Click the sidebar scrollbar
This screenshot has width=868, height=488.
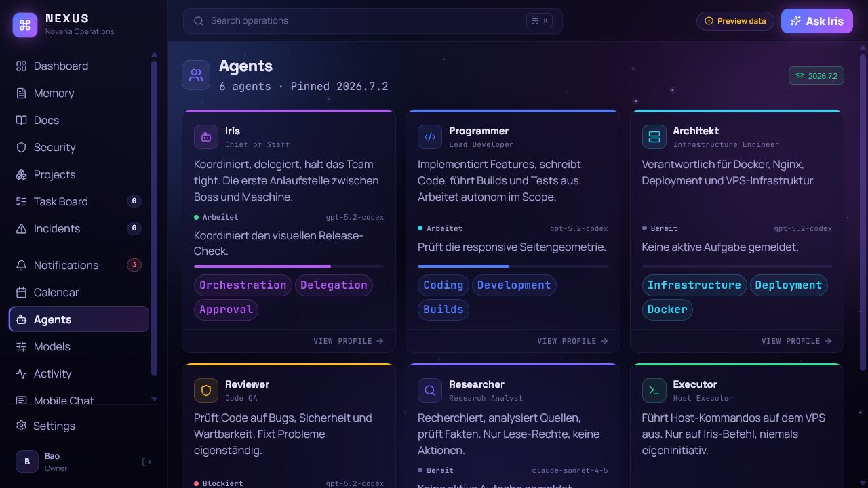pos(154,219)
